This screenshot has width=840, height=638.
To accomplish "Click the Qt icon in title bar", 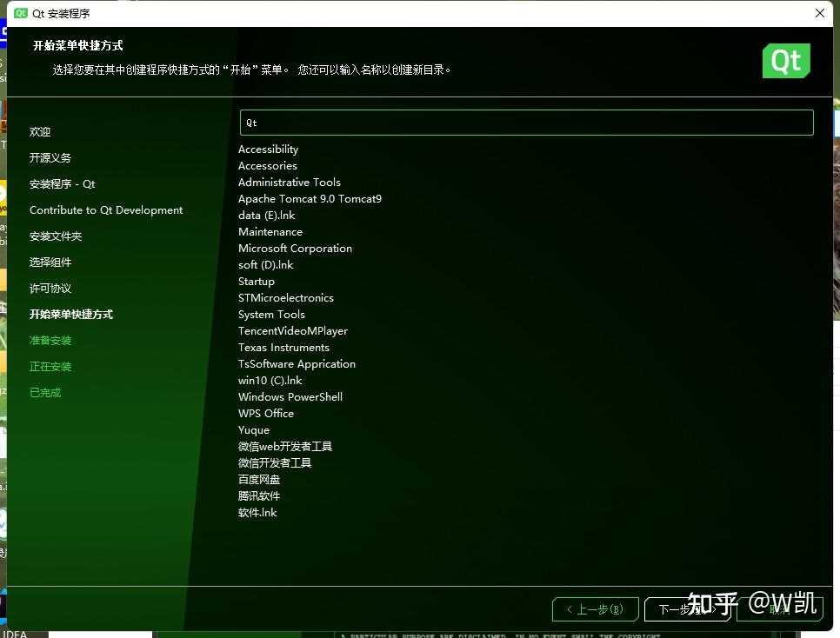I will [x=20, y=13].
